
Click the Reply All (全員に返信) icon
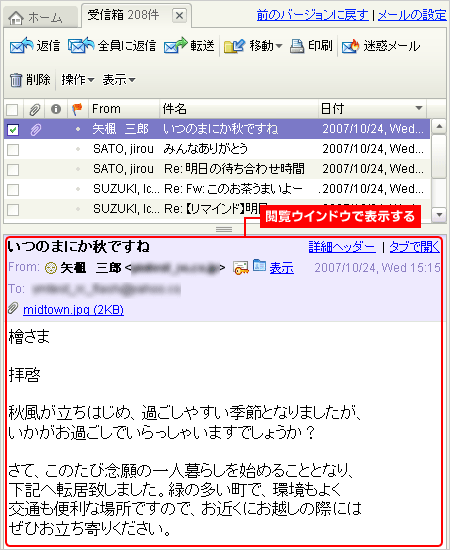point(81,45)
